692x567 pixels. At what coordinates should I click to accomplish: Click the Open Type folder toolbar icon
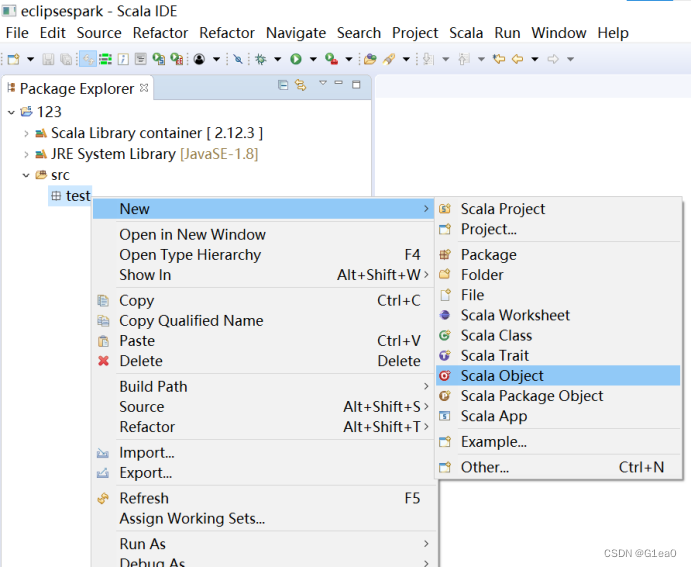point(370,59)
